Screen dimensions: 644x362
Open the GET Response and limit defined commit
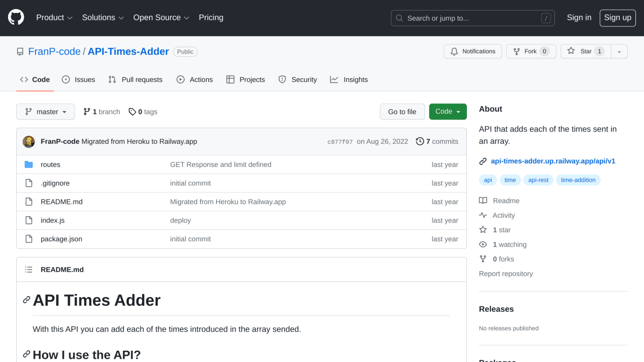point(221,165)
